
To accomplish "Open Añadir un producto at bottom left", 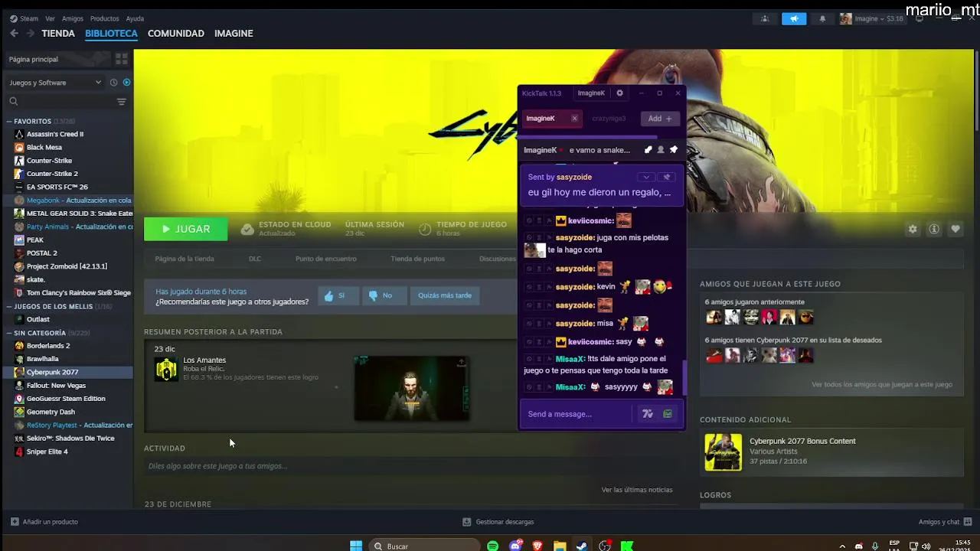I will click(44, 522).
